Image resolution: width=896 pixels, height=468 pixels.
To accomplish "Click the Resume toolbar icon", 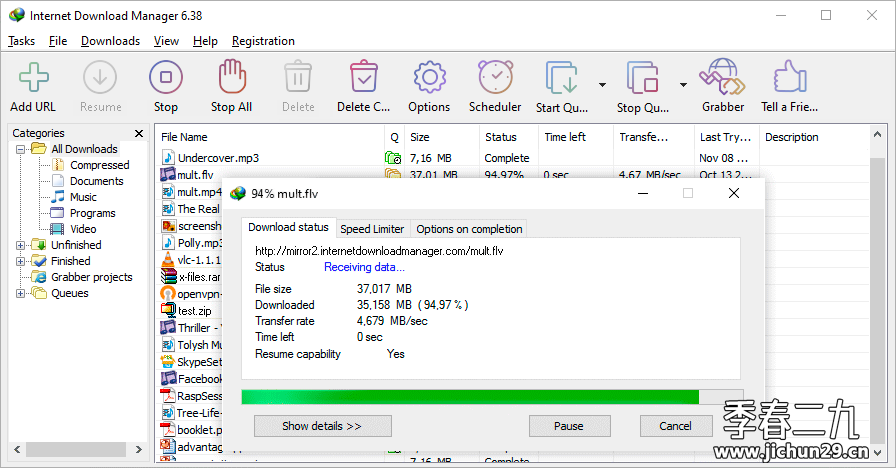I will (x=100, y=77).
